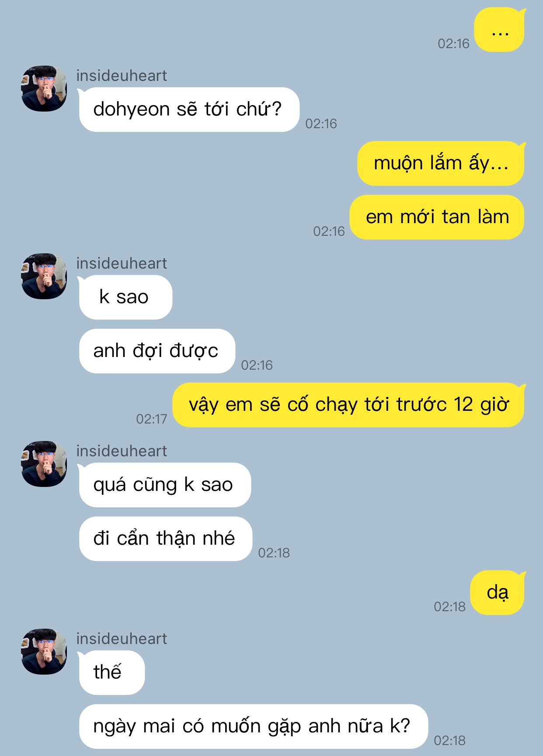
Task: Tap the avatar next to 'thế' message
Action: [x=44, y=651]
